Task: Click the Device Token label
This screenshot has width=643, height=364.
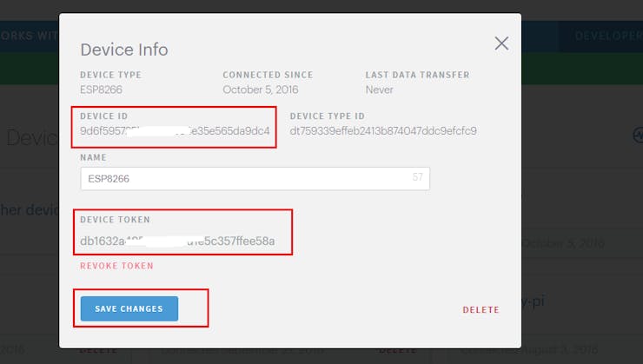Action: click(115, 220)
